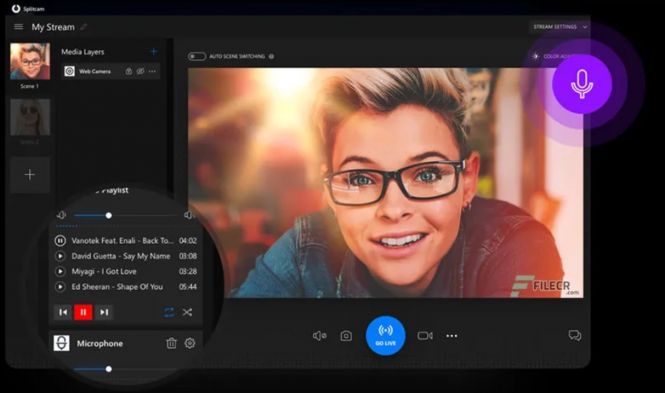The width and height of the screenshot is (665, 393).
Task: Start recording with the video camera icon
Action: [425, 336]
